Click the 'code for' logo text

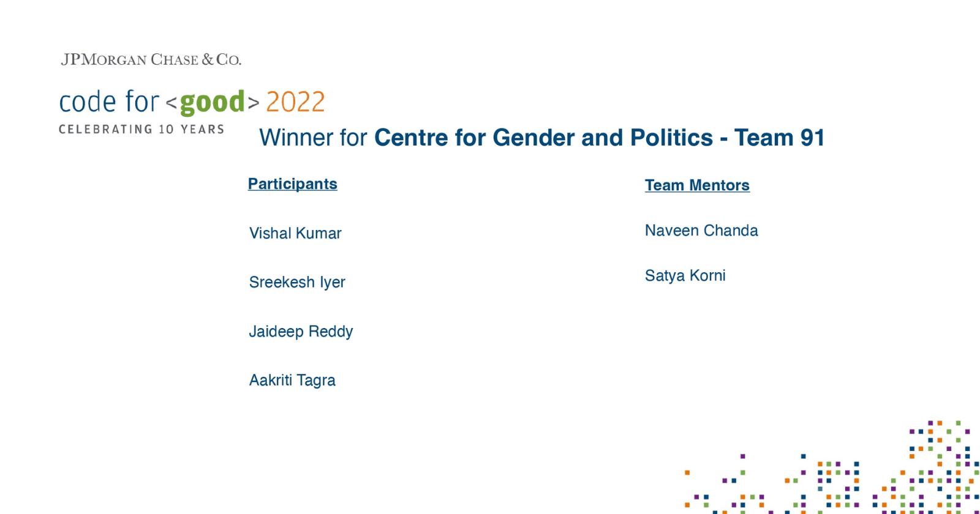click(108, 102)
